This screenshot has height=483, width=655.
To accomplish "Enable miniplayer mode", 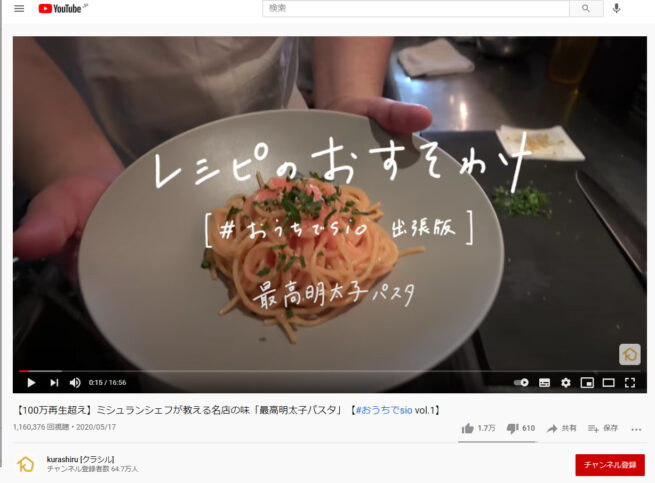I will (587, 382).
